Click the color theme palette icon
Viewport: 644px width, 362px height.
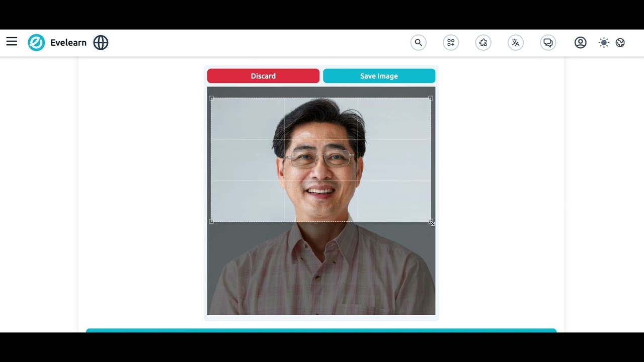pyautogui.click(x=620, y=43)
